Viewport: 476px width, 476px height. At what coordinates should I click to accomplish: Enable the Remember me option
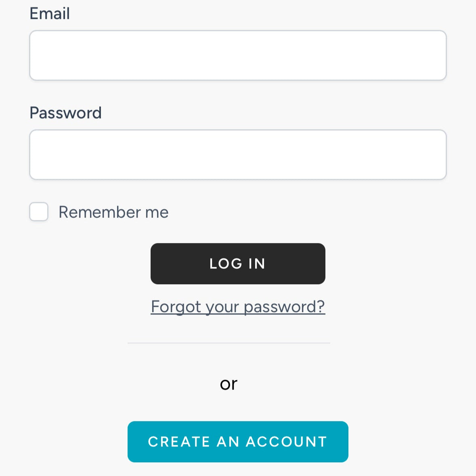(39, 212)
